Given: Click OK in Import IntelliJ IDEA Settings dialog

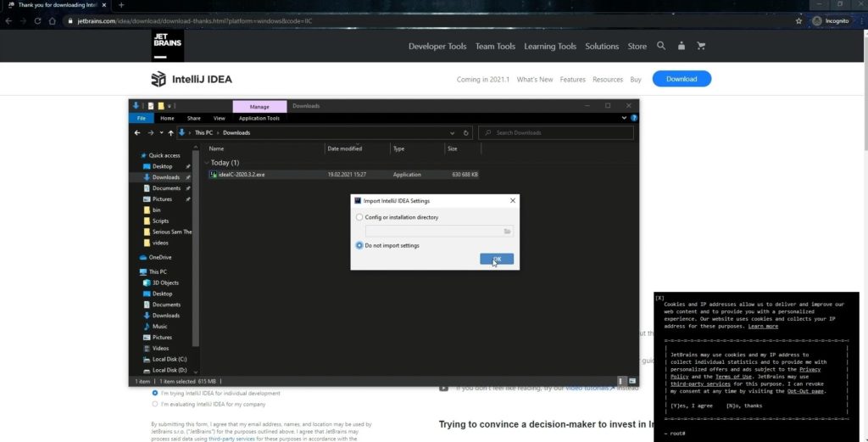Looking at the screenshot, I should point(497,259).
